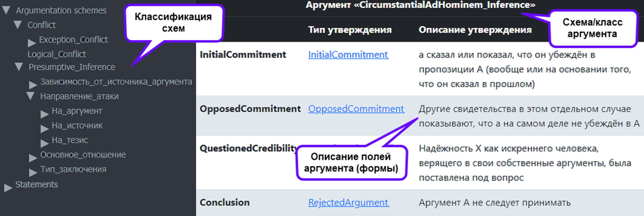Click the Описание утверждения column header

pyautogui.click(x=475, y=30)
